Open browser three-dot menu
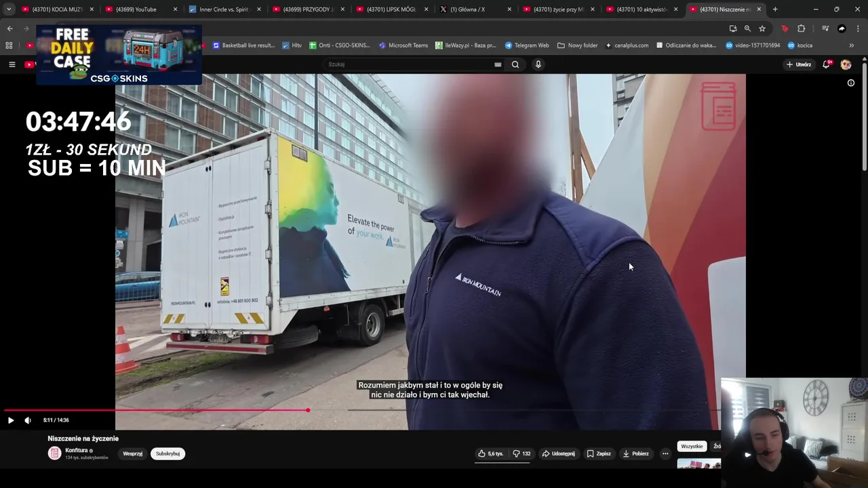Viewport: 868px width, 488px height. coord(858,28)
